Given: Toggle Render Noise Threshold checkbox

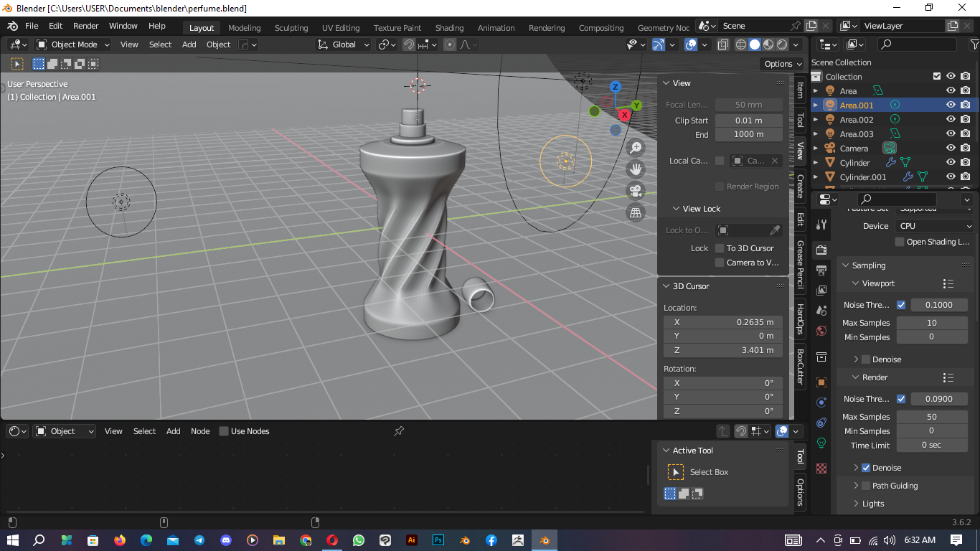Looking at the screenshot, I should pos(901,399).
